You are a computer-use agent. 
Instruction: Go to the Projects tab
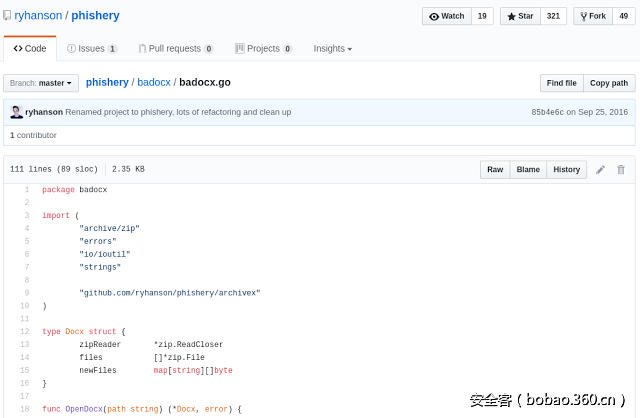click(x=263, y=48)
